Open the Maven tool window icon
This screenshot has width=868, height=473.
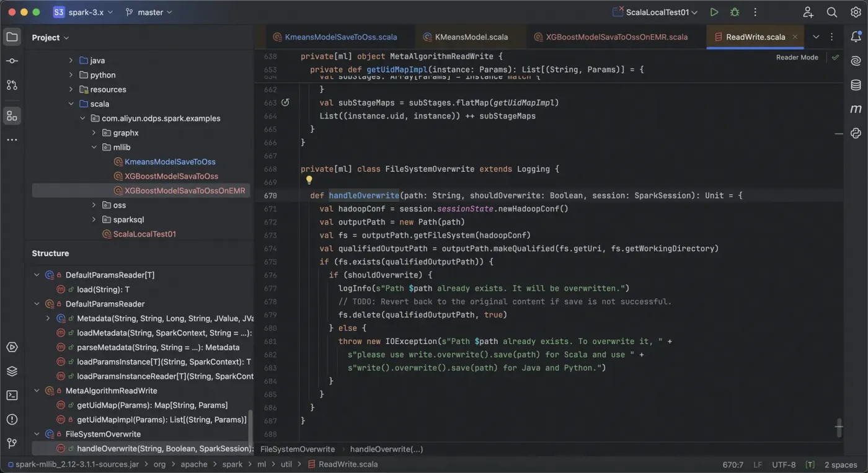tap(856, 109)
